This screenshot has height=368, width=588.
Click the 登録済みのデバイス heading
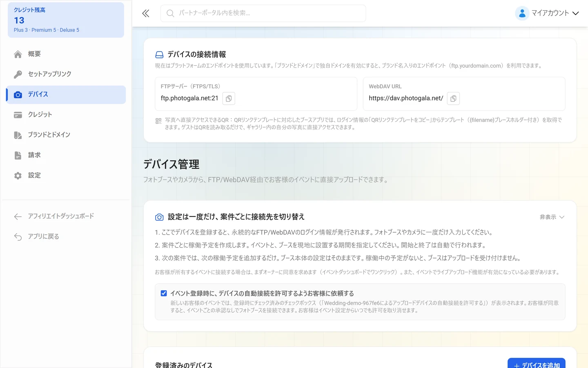pos(184,365)
